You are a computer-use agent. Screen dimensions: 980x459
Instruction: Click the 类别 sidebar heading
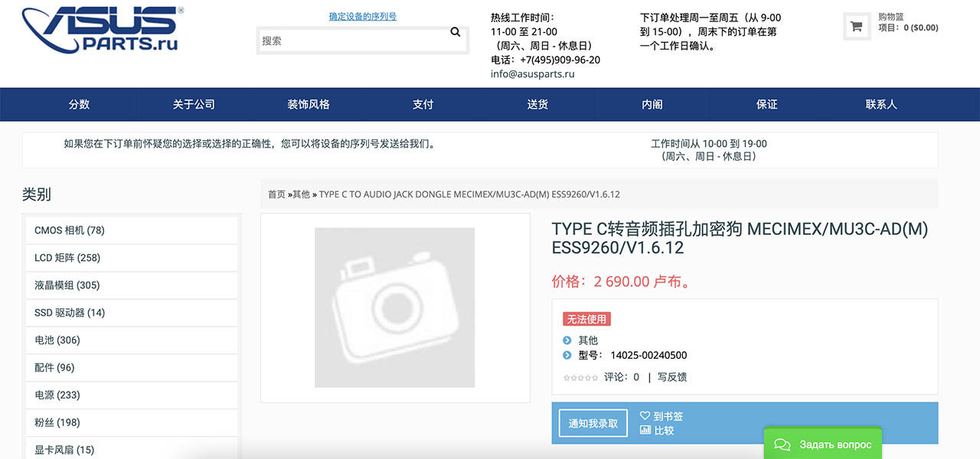click(x=37, y=194)
